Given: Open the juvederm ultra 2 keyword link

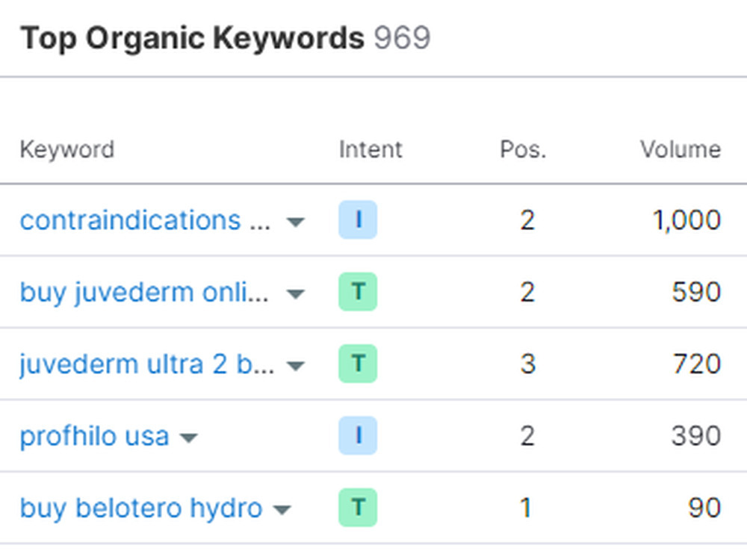Looking at the screenshot, I should point(147,364).
